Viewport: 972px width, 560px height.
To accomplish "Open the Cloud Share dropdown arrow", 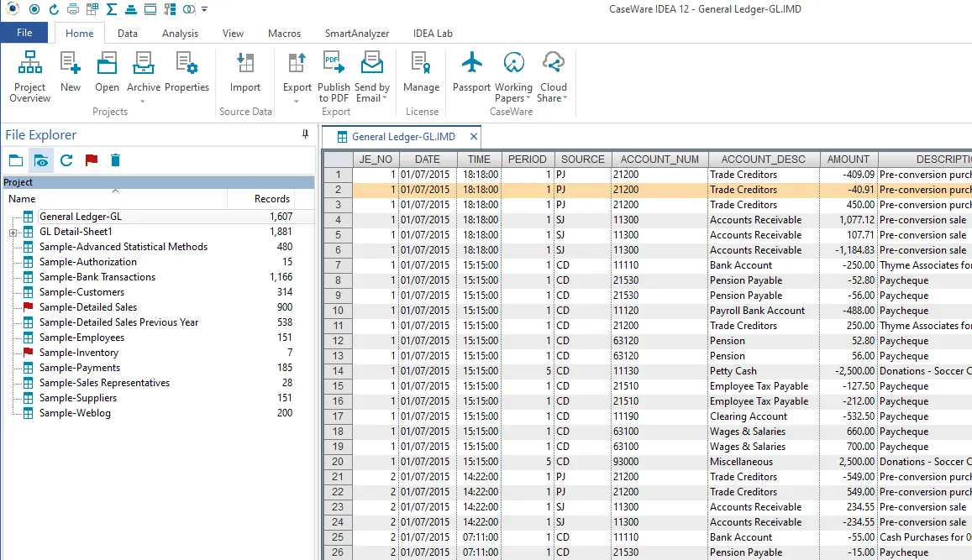I will coord(565,98).
